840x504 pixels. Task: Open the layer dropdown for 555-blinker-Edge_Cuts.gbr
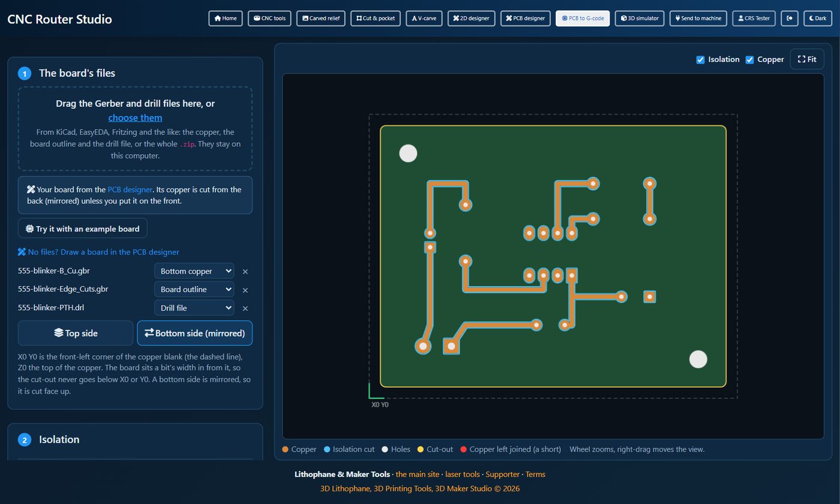point(194,289)
